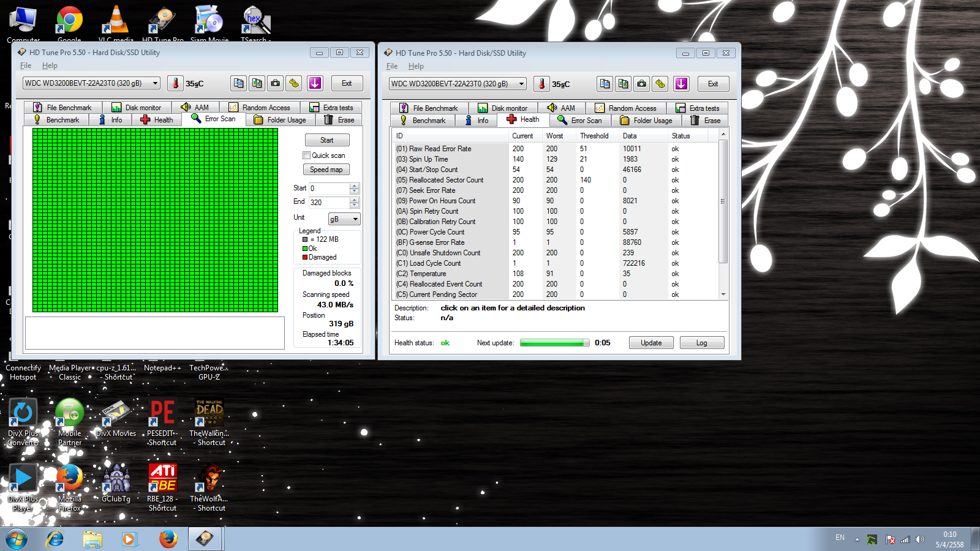
Task: Select the RBE_128 shortcut desktop icon
Action: [162, 487]
